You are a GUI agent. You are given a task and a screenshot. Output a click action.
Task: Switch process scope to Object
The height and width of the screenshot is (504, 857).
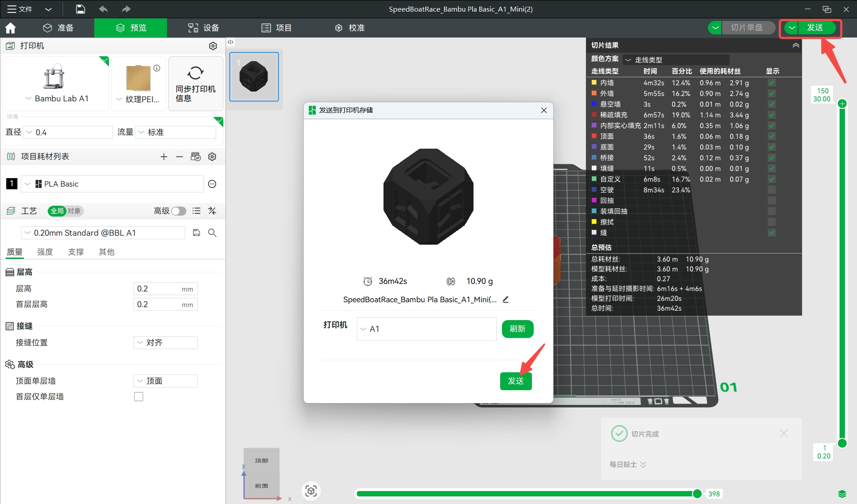pyautogui.click(x=74, y=211)
